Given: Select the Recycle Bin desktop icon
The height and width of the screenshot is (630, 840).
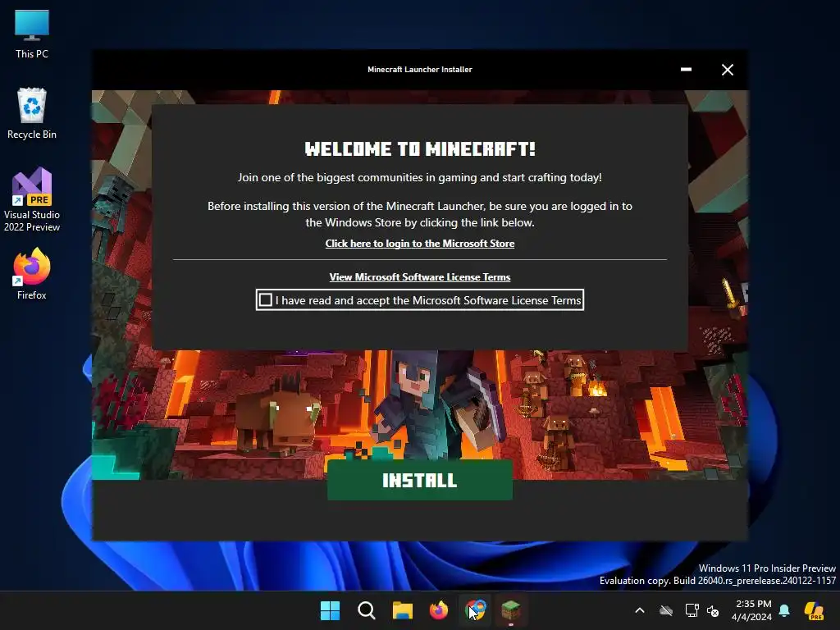Looking at the screenshot, I should (x=32, y=113).
